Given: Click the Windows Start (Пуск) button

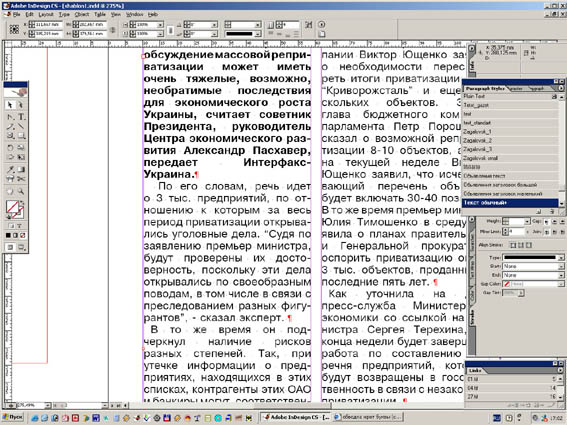Looking at the screenshot, I should 13,417.
